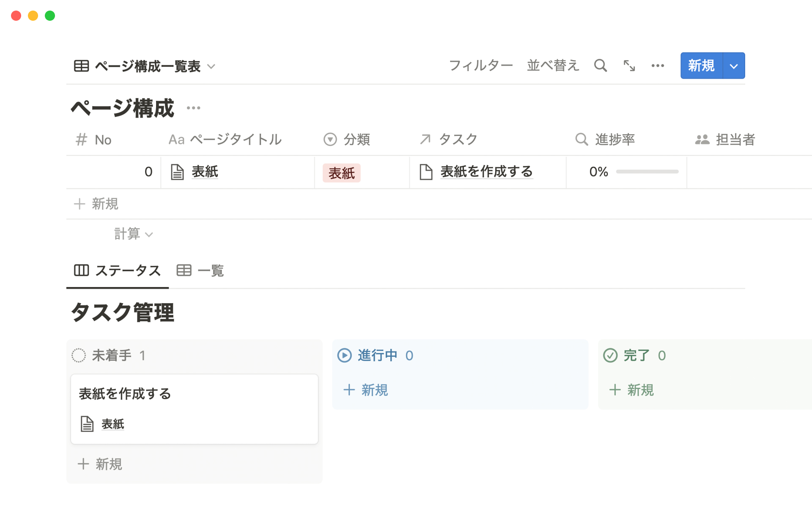Expand the ページ構成一覧表 view dropdown
Viewport: 812px width, 508px height.
tap(211, 66)
